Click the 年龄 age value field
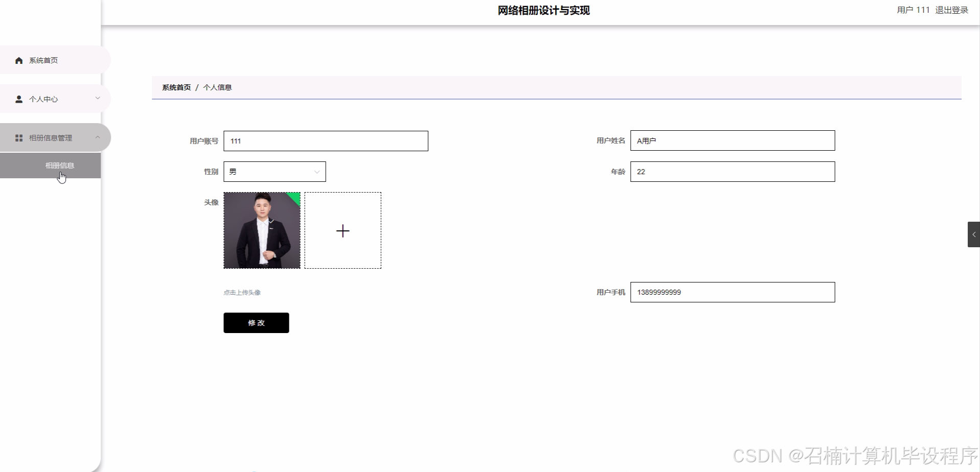 (x=733, y=172)
